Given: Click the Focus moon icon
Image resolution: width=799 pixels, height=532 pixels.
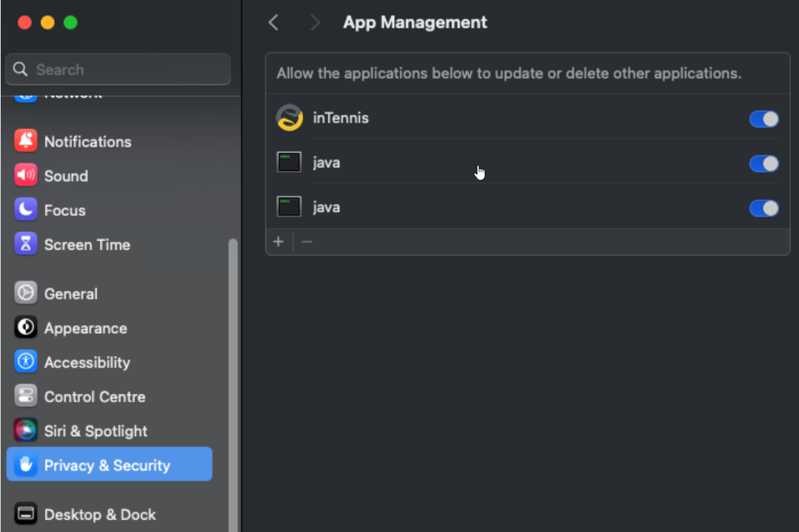Looking at the screenshot, I should pyautogui.click(x=26, y=210).
